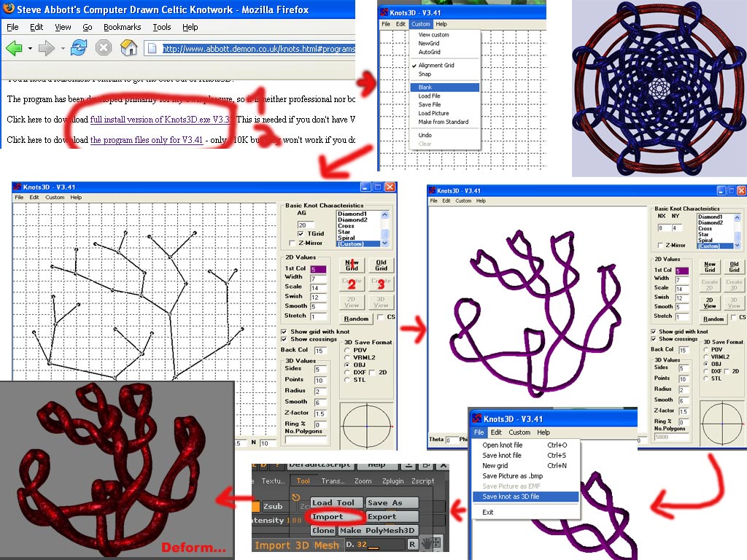Select Save knot as 3D file
The image size is (747, 560).
click(525, 497)
